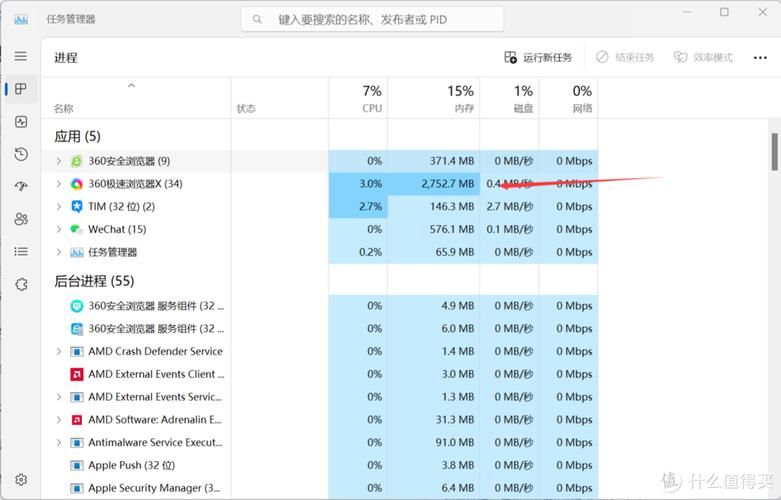The width and height of the screenshot is (781, 500).
Task: Expand AMD External Events Service row
Action: tap(59, 397)
